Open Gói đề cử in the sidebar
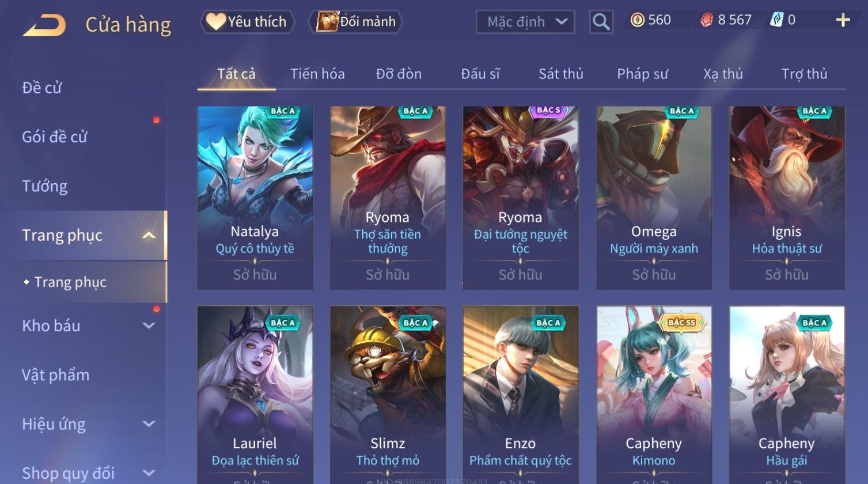 [55, 137]
